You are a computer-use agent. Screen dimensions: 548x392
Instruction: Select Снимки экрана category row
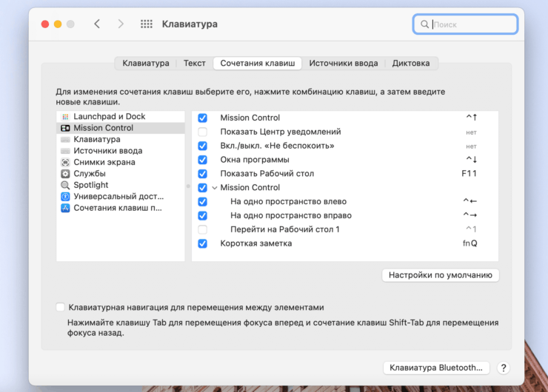tap(121, 162)
